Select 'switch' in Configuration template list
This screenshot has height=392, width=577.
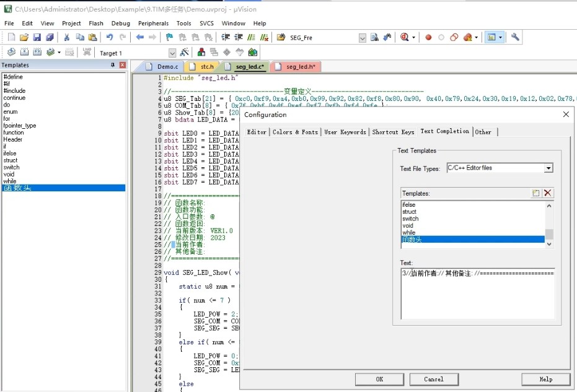[x=473, y=219]
